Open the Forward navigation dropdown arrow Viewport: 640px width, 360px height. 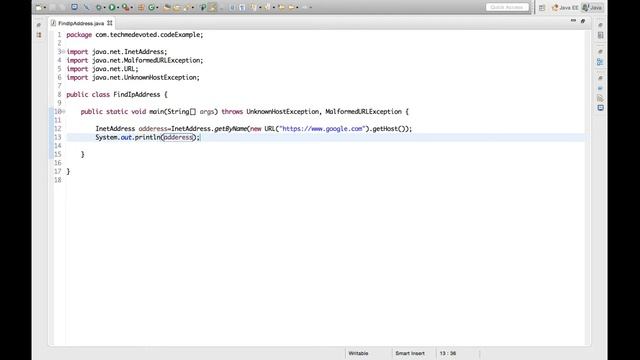[311, 7]
